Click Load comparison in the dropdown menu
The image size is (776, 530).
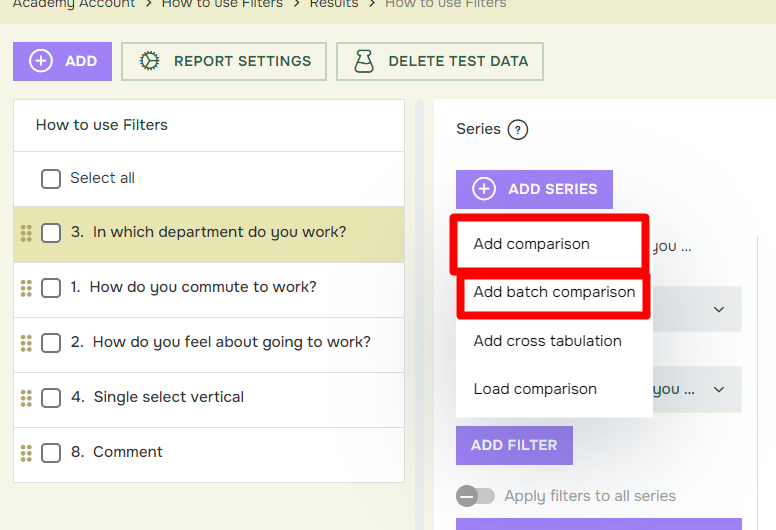coord(535,389)
